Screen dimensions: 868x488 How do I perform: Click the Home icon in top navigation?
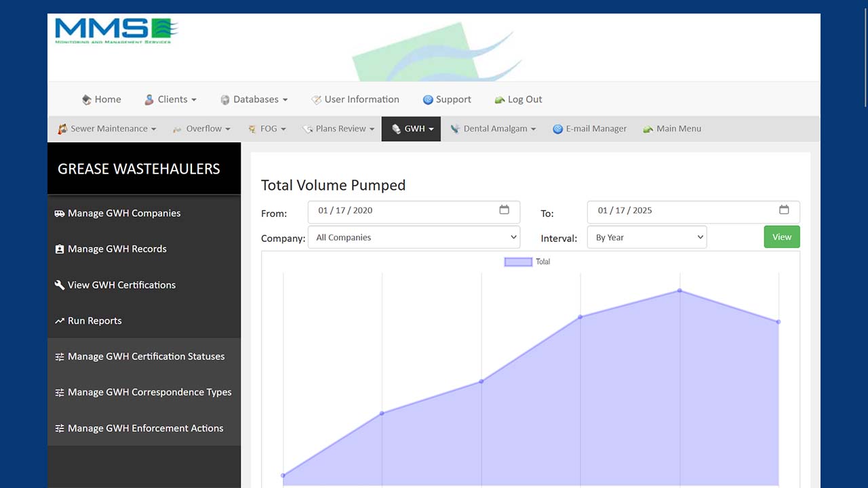pos(87,100)
